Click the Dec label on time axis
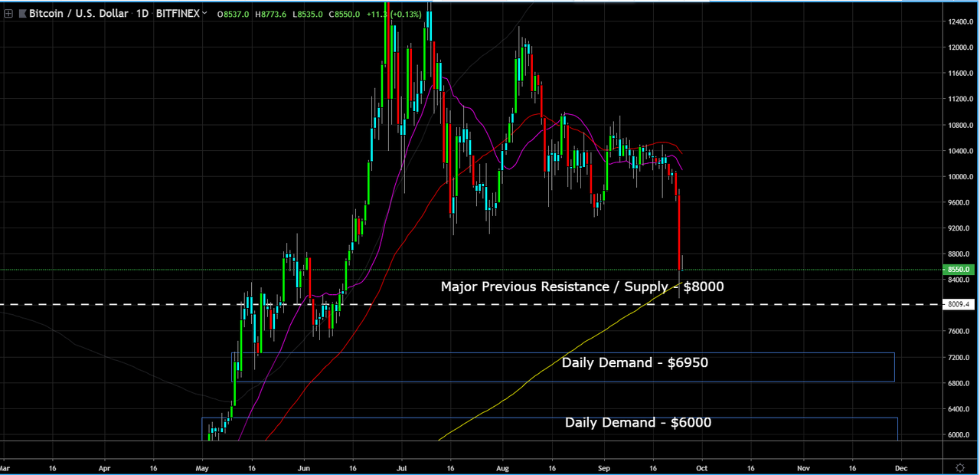980x475 pixels. point(902,467)
